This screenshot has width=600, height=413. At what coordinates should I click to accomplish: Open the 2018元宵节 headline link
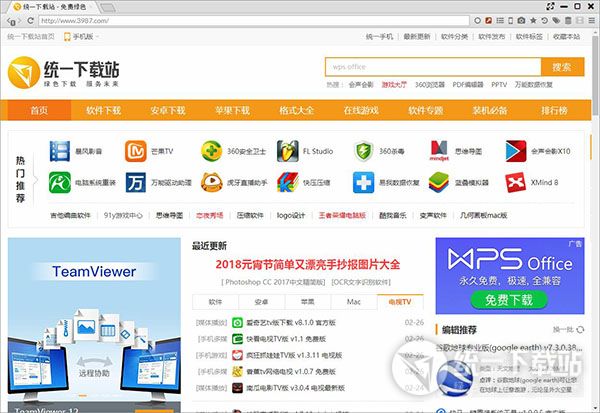(x=308, y=264)
